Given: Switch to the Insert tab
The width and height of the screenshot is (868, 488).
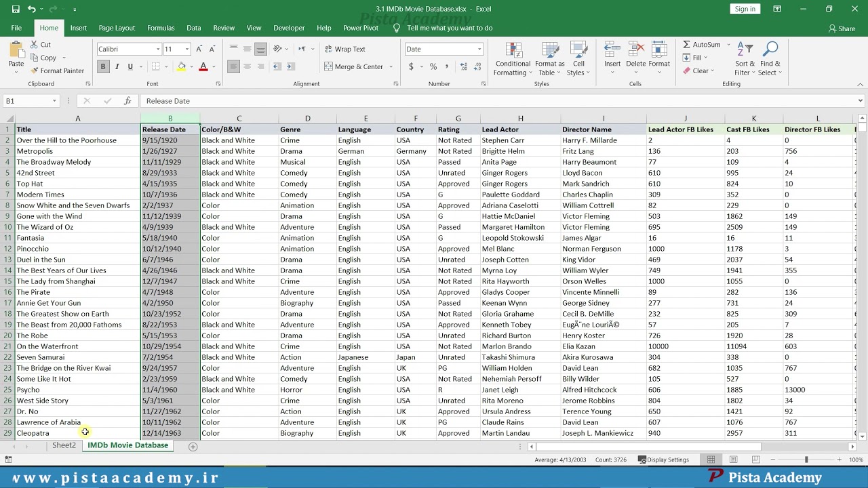Looking at the screenshot, I should pos(79,28).
